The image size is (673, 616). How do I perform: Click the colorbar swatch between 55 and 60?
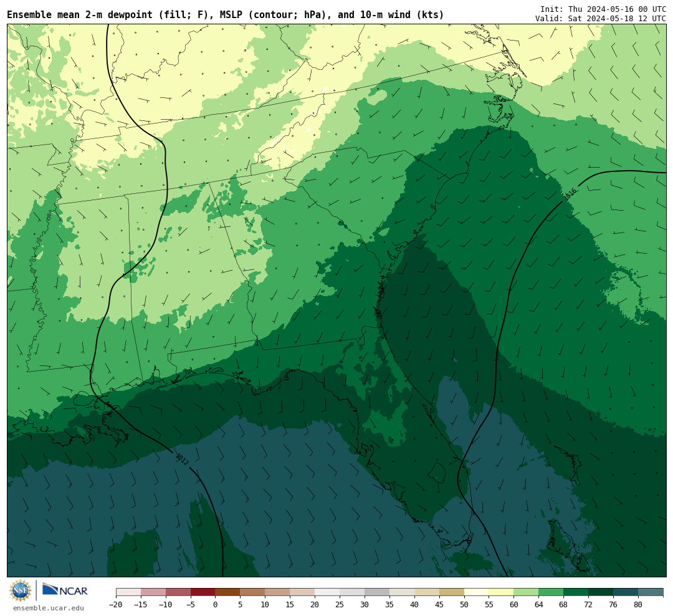[501, 592]
